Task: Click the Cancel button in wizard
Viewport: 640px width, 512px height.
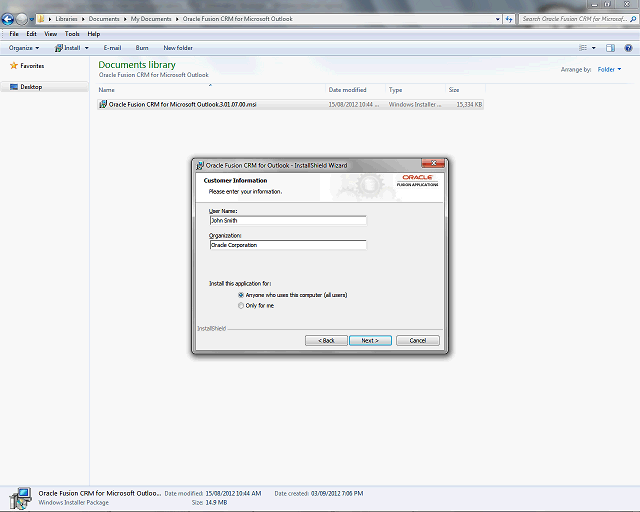Action: point(418,341)
